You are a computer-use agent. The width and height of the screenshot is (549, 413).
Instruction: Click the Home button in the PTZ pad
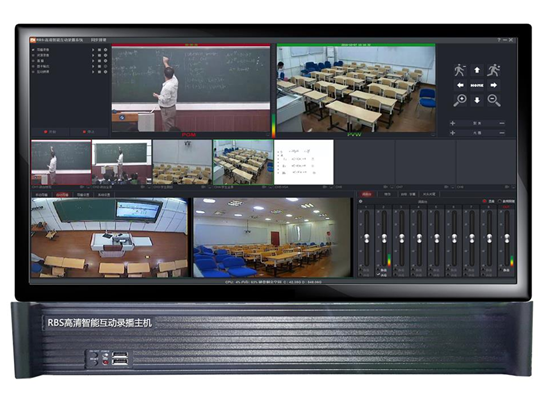pyautogui.click(x=477, y=85)
